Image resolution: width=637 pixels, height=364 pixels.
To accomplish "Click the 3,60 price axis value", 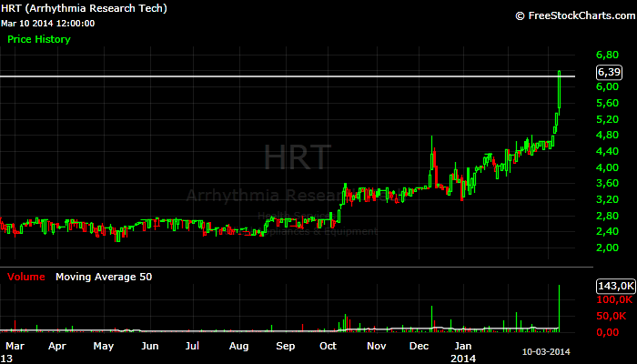I will pos(607,183).
